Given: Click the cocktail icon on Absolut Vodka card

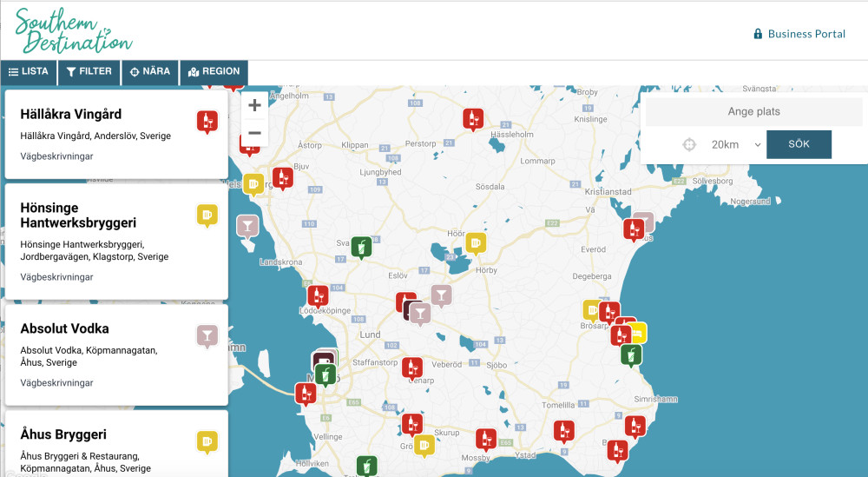Looking at the screenshot, I should click(x=207, y=335).
